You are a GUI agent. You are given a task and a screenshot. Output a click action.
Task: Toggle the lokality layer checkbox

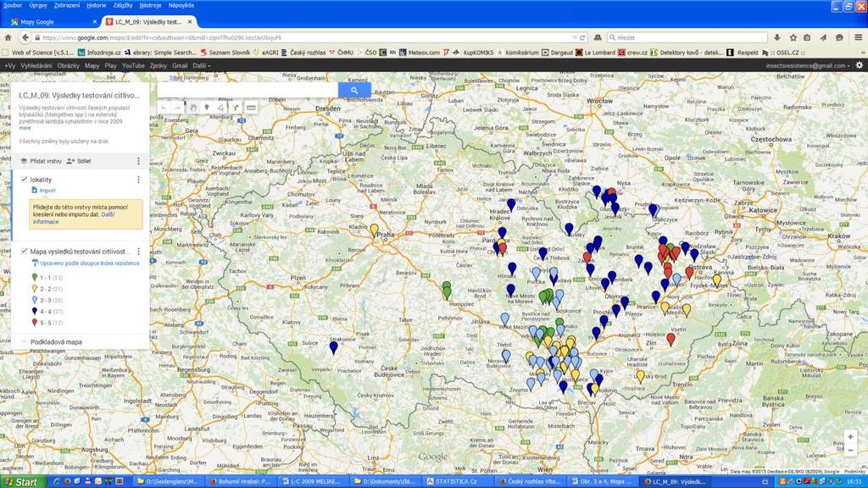click(x=24, y=180)
